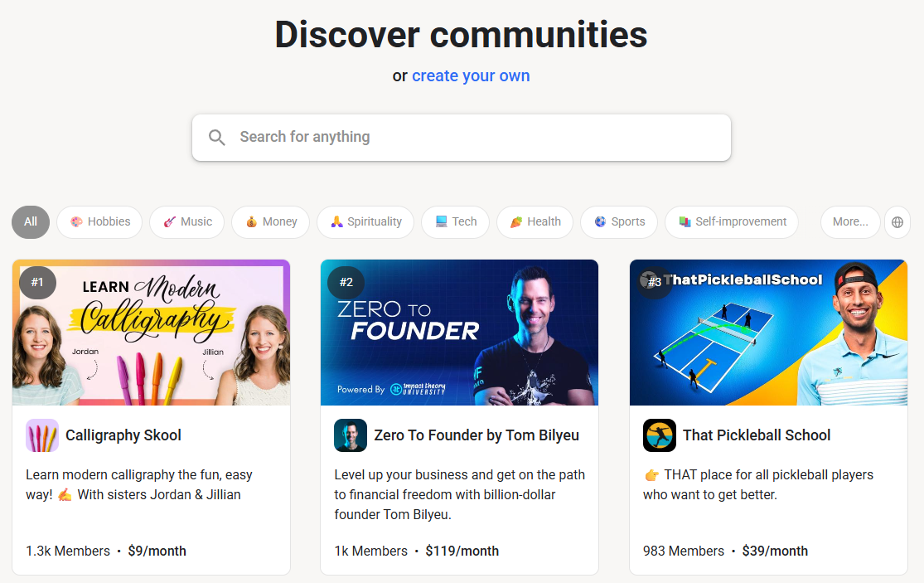The image size is (924, 583).
Task: Toggle the Hobbies category filter
Action: click(x=99, y=222)
